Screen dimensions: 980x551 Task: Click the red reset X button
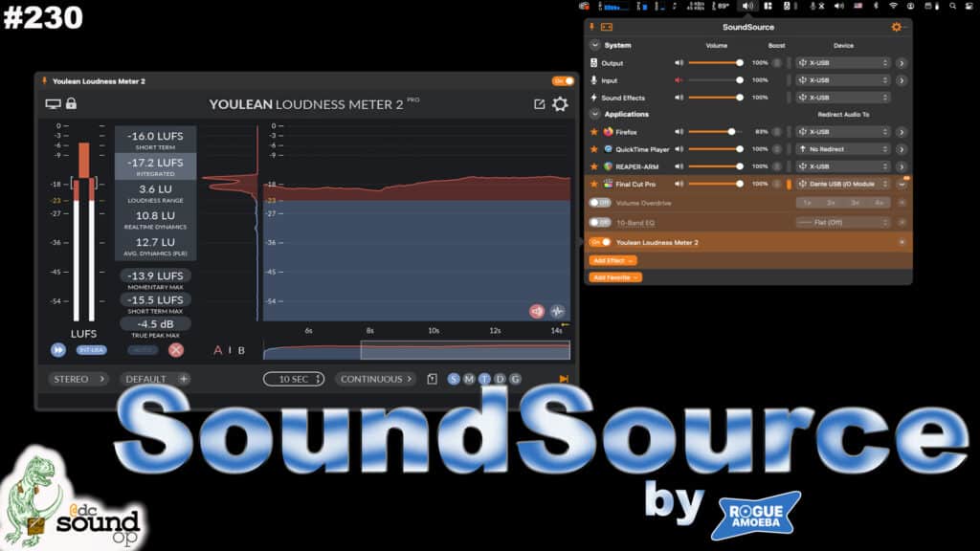176,350
